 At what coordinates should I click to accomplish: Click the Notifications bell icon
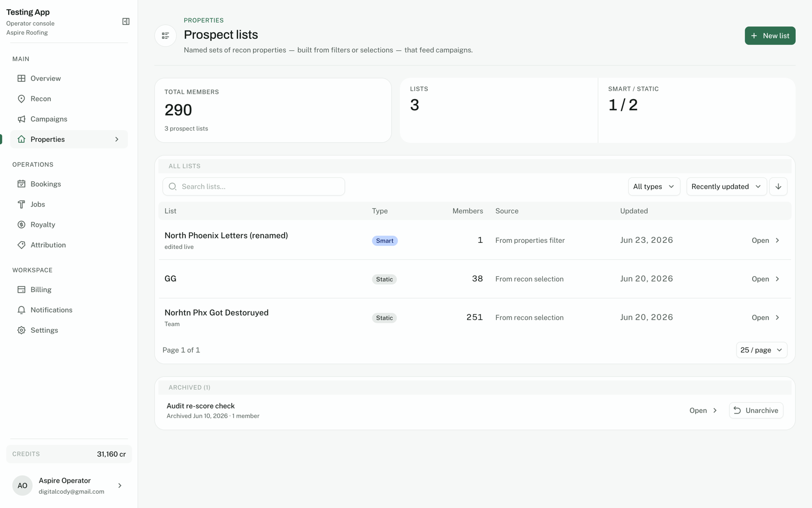tap(21, 310)
